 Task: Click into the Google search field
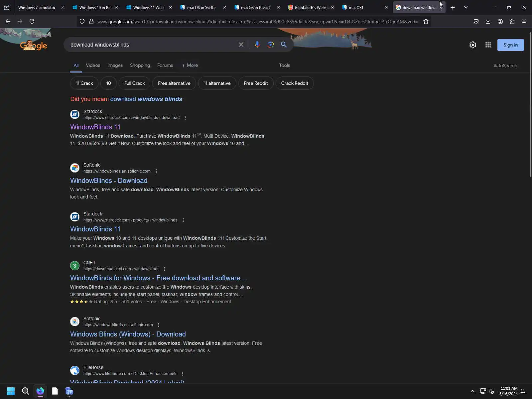point(151,45)
